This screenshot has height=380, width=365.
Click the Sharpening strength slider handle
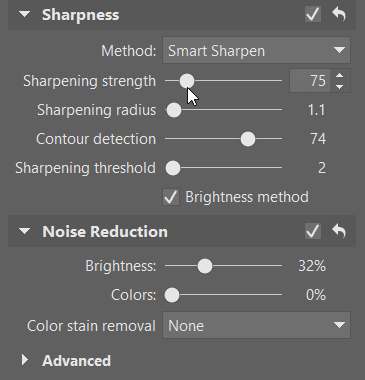187,81
